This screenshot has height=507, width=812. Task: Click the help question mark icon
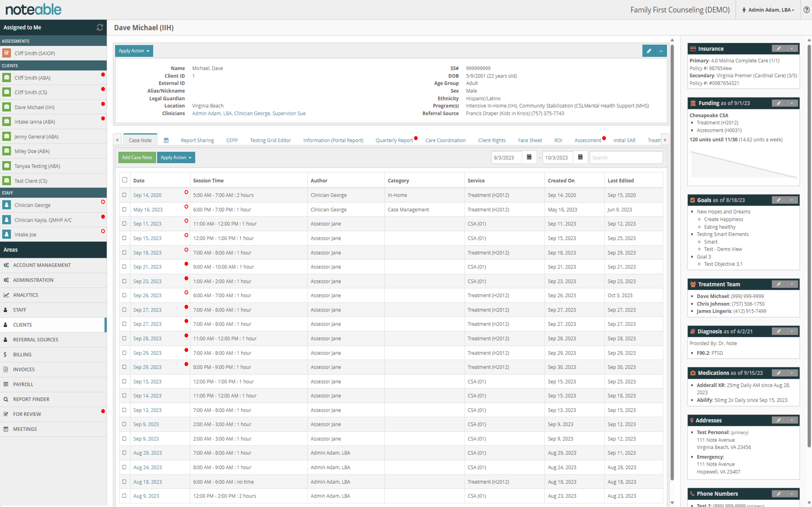[806, 10]
